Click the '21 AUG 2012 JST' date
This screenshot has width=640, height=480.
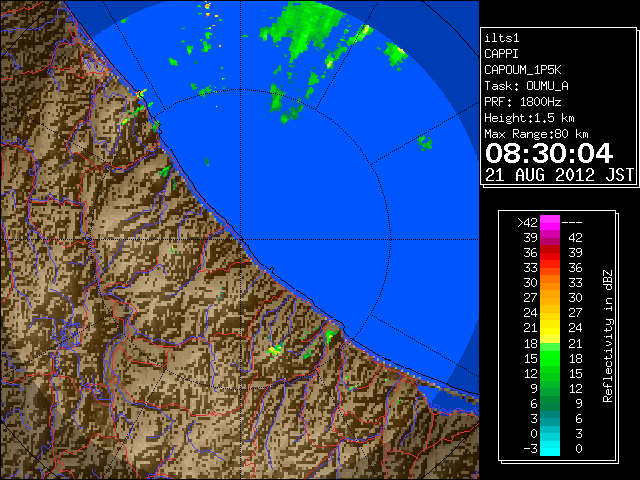(559, 175)
